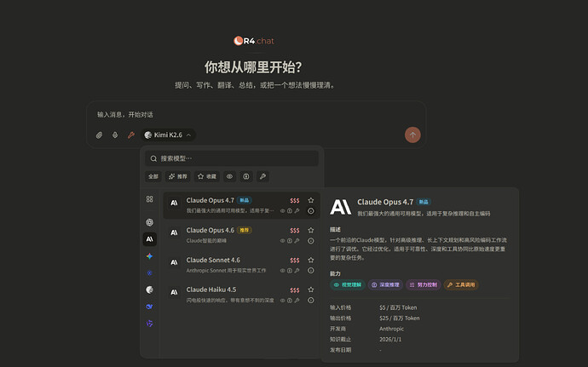The image size is (588, 367).
Task: Click the 新品 badge in the Opus 4.7 list row
Action: pyautogui.click(x=245, y=200)
